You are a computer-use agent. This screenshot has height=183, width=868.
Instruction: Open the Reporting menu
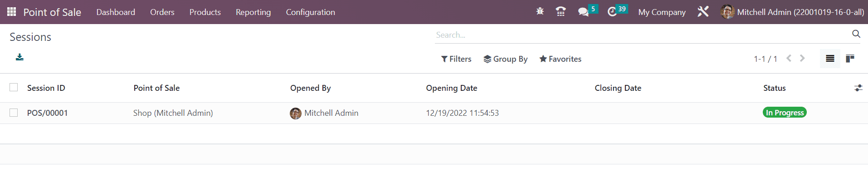point(253,12)
